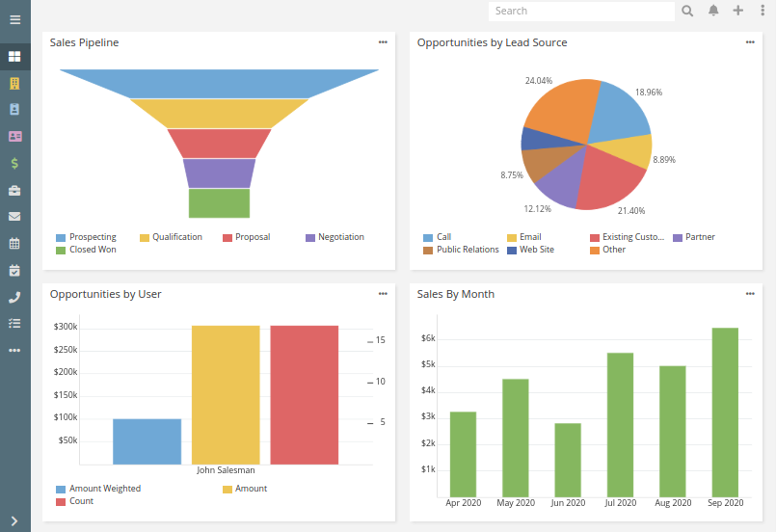The image size is (776, 532).
Task: Toggle the Public Relations legend entry
Action: pyautogui.click(x=461, y=250)
